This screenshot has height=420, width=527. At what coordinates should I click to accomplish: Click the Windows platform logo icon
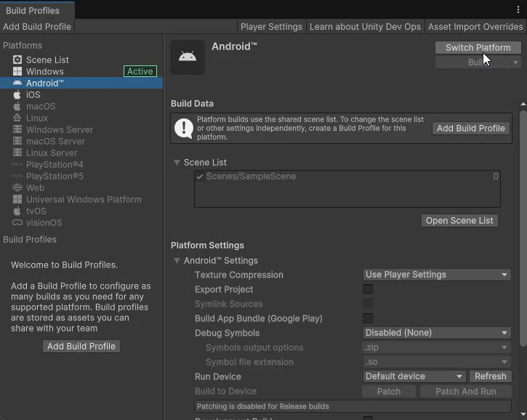(17, 71)
